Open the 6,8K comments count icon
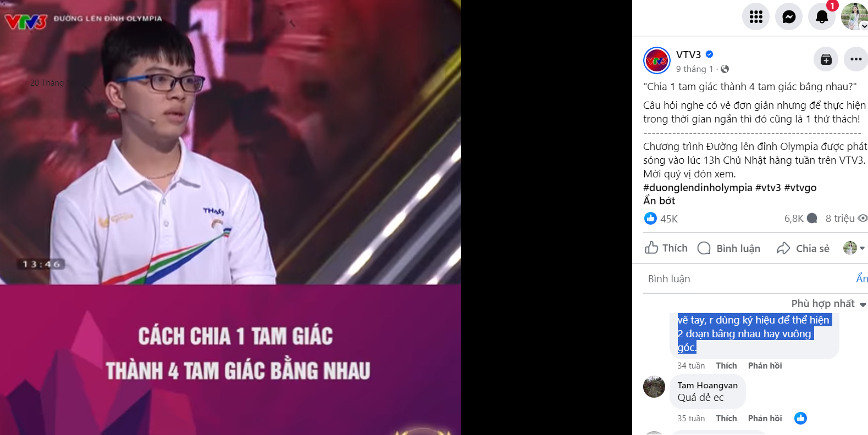868x435 pixels. [812, 219]
